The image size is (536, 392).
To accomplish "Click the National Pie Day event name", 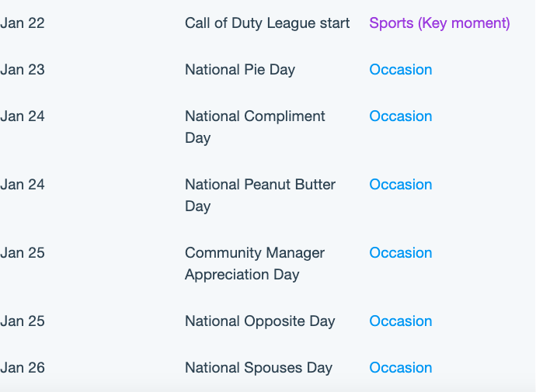I will tap(240, 70).
